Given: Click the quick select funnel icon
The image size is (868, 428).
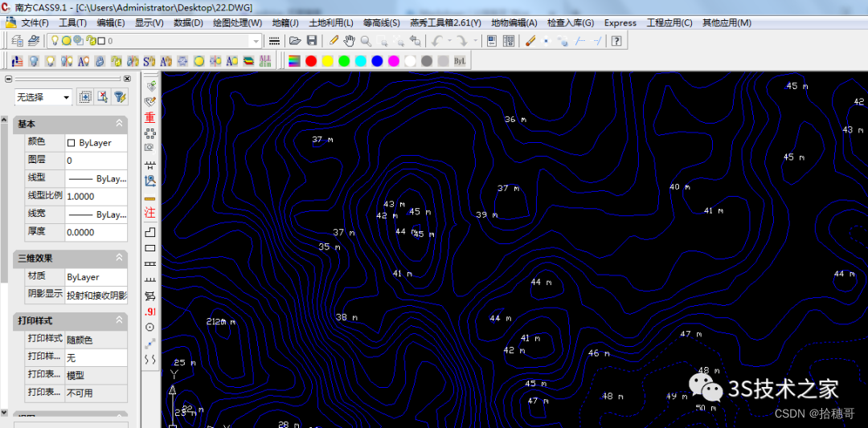Looking at the screenshot, I should pos(120,97).
